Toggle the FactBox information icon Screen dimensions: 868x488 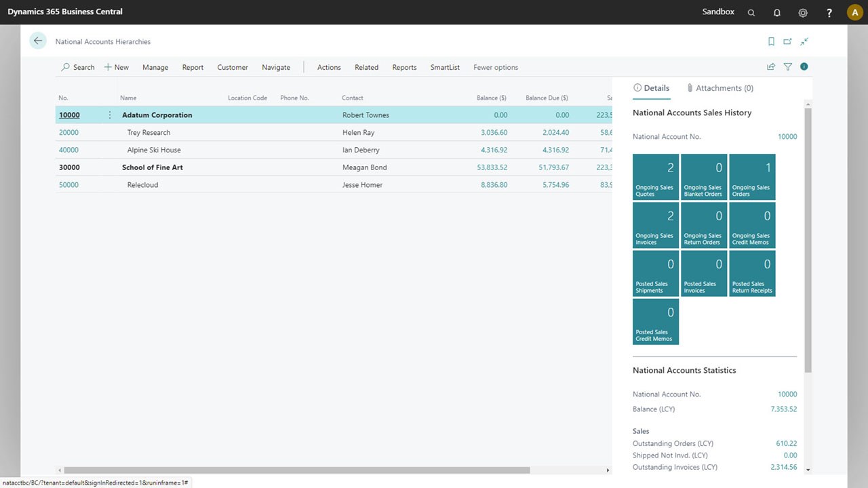pyautogui.click(x=804, y=66)
